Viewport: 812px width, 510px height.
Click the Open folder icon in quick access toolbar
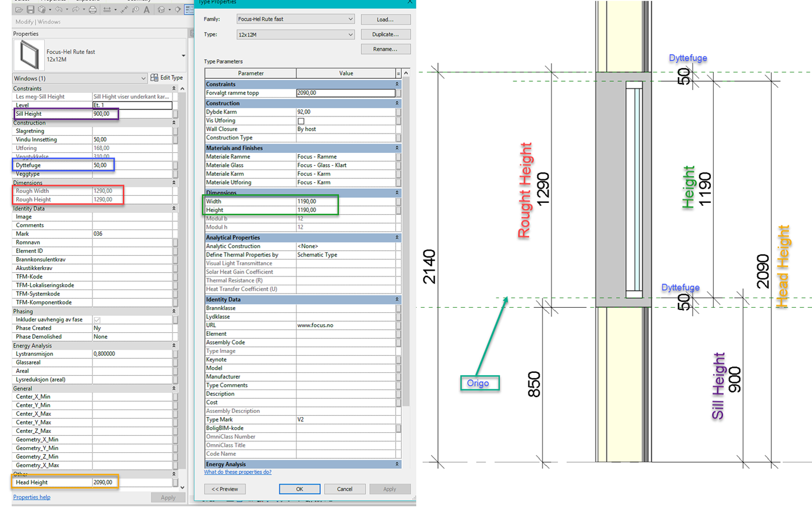tap(19, 9)
